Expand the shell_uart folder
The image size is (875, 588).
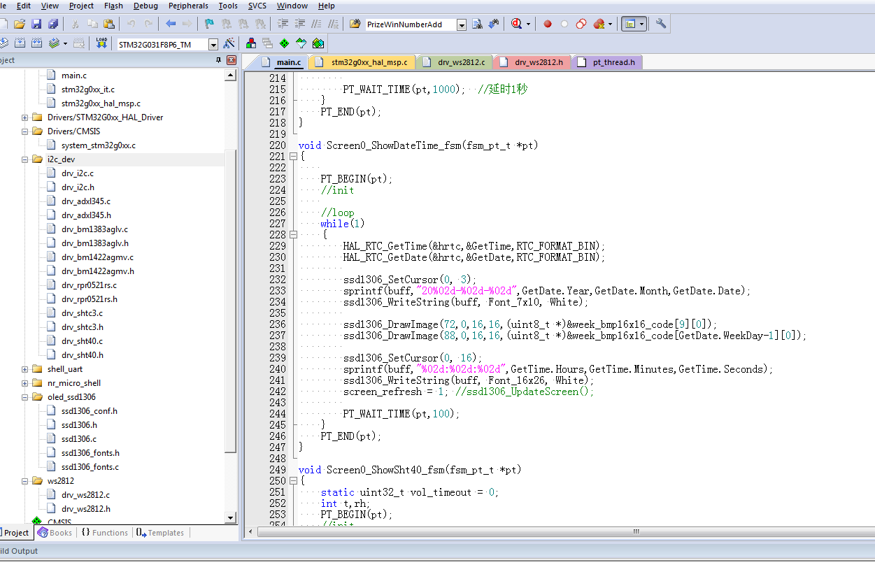click(25, 369)
